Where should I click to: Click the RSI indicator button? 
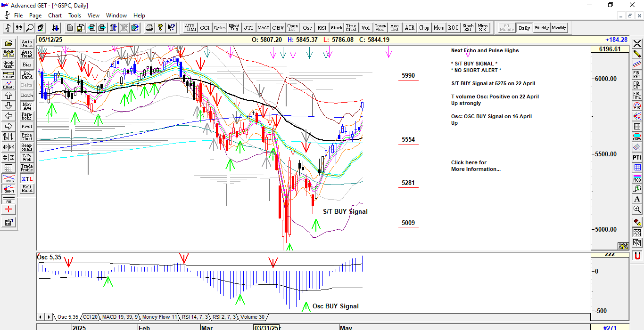322,28
